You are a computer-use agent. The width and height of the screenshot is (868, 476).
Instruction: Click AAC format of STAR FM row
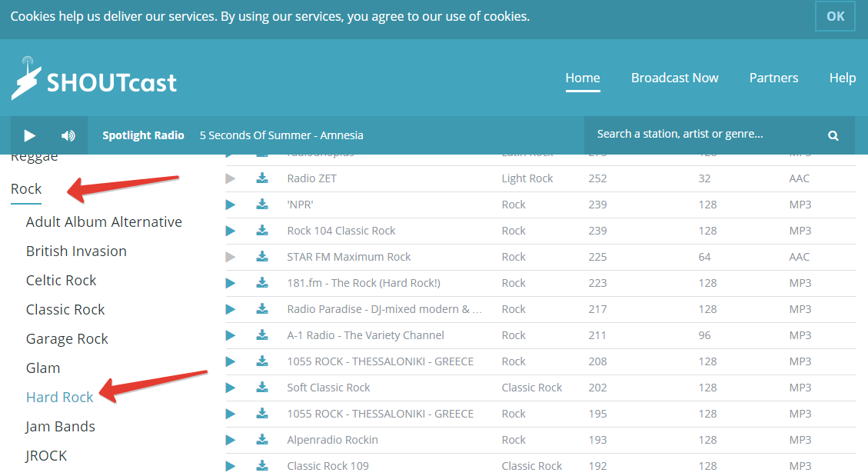click(799, 257)
